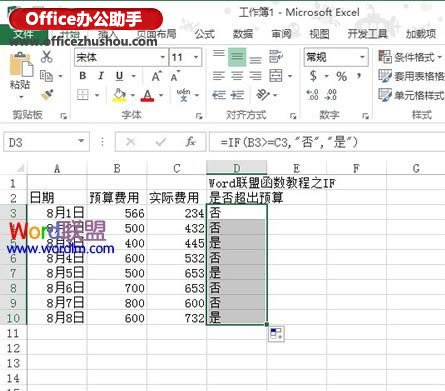Expand the borders dropdown arrow
The image size is (445, 391).
(97, 95)
